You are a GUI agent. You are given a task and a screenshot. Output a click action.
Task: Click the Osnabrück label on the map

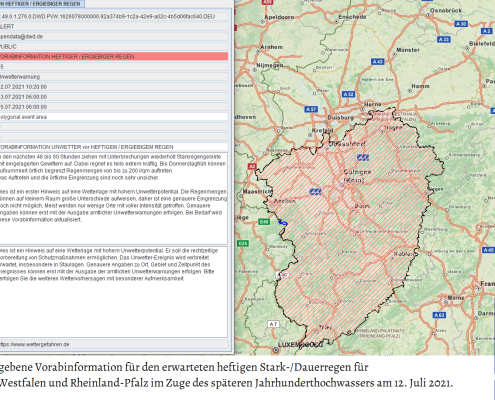[x=446, y=10]
